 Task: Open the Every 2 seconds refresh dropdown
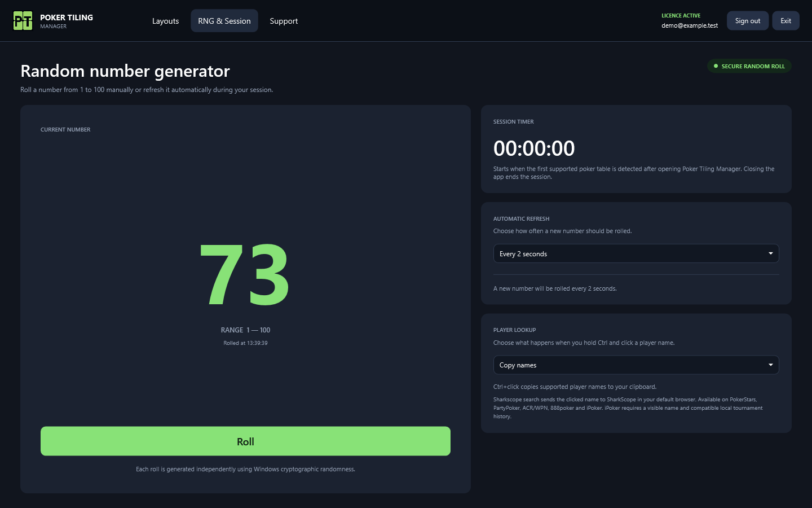click(636, 254)
